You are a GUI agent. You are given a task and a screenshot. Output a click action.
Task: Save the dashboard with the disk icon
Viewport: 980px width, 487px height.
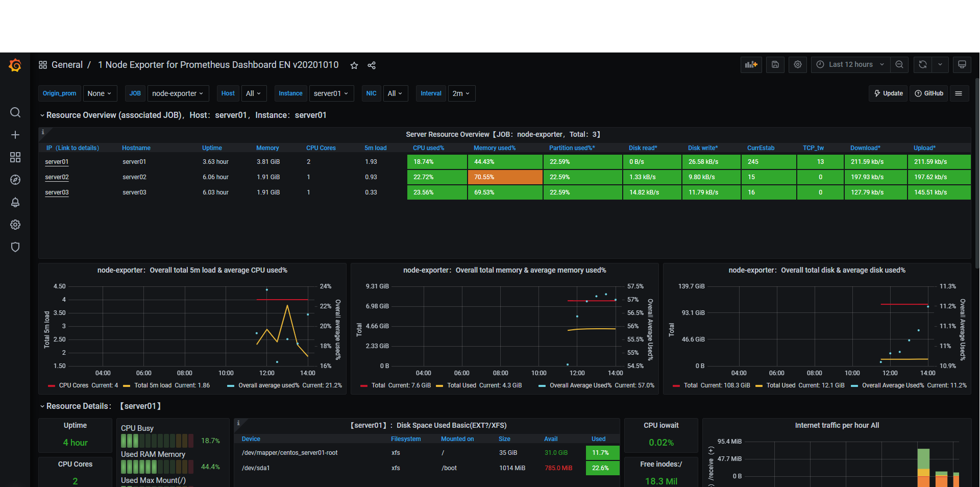775,65
